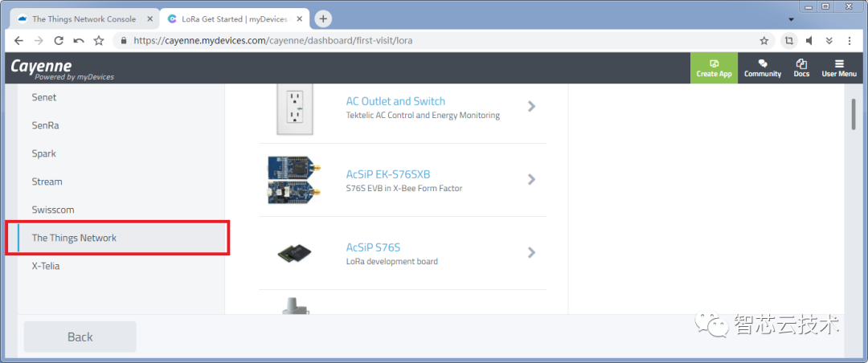Select Swisscom network in sidebar
The image size is (868, 363).
(121, 210)
